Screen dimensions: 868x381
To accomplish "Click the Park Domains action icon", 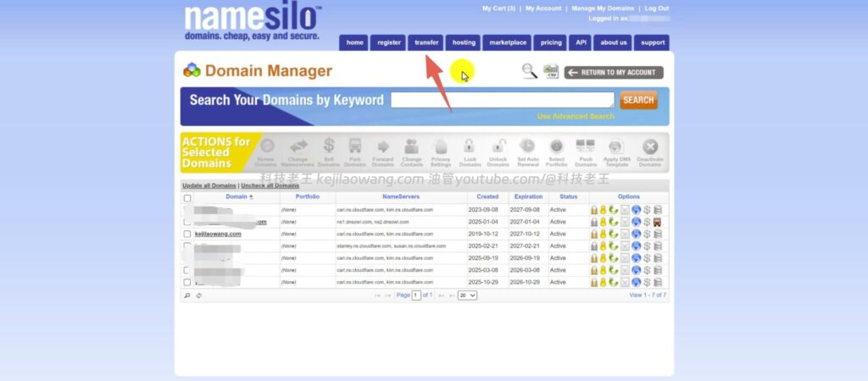I will coord(355,146).
